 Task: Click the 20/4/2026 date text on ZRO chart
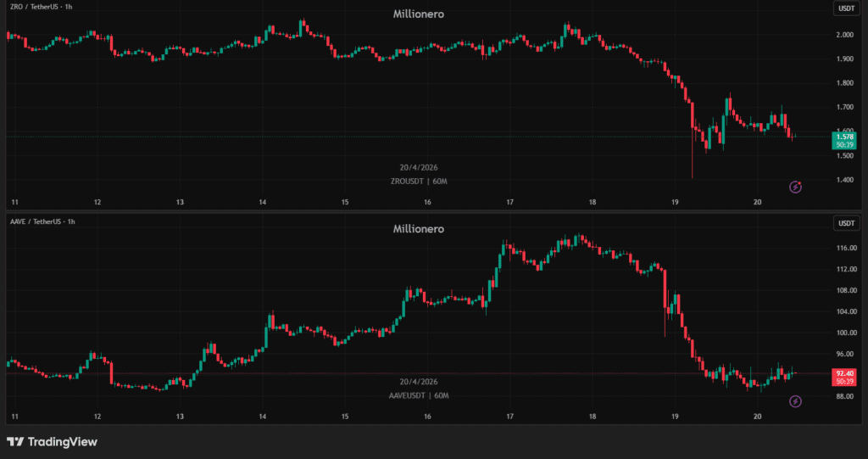419,168
